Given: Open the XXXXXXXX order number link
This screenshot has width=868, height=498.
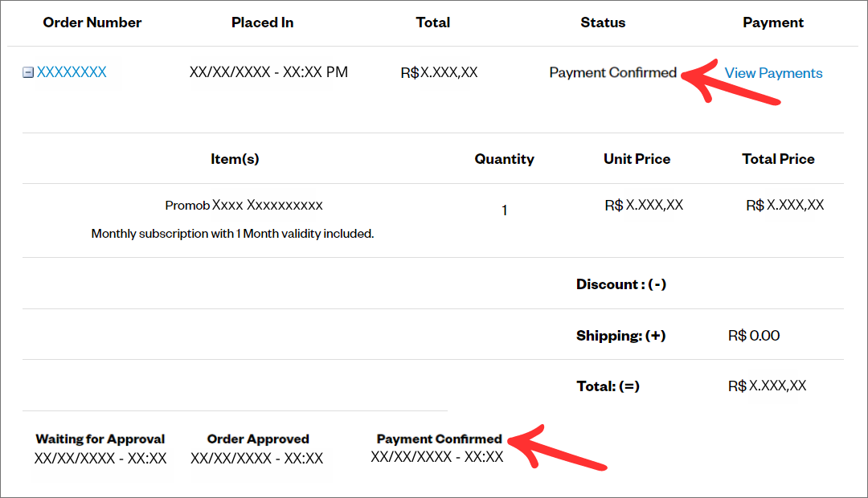Looking at the screenshot, I should coord(72,72).
